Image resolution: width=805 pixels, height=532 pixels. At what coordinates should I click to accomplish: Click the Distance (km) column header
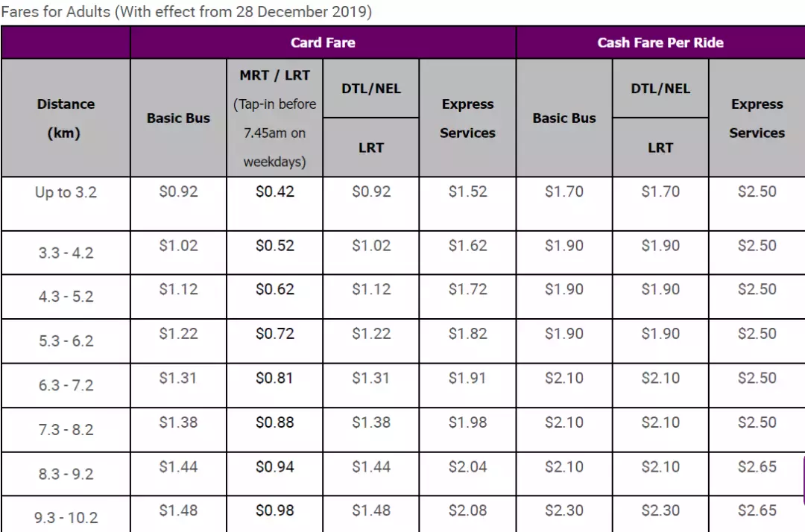pyautogui.click(x=66, y=118)
